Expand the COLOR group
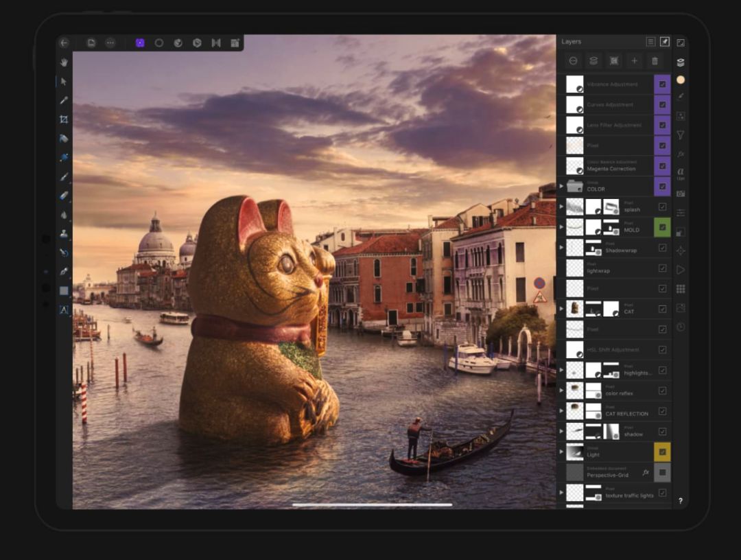Screen dimensions: 741x560 tap(561, 186)
